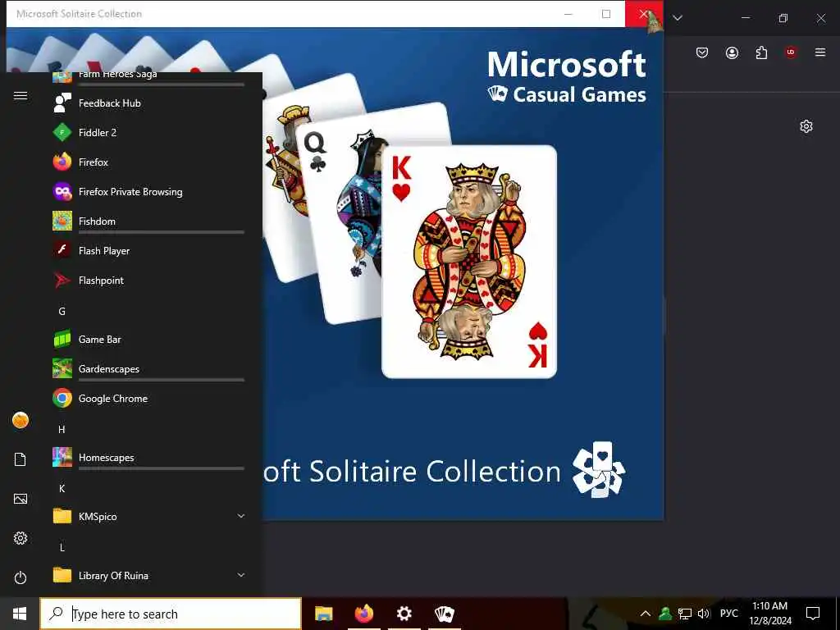The width and height of the screenshot is (840, 630).
Task: Open the user account avatar in Start
Action: click(x=21, y=420)
